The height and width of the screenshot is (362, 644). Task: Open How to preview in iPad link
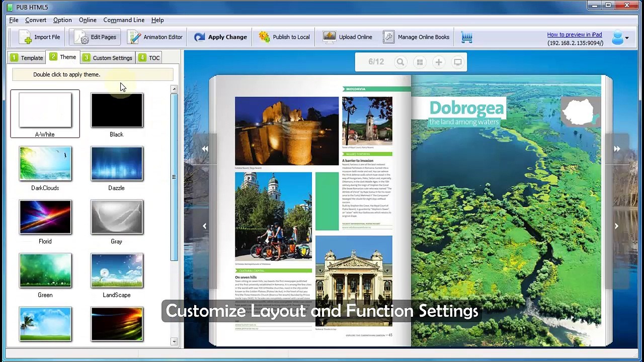tap(575, 35)
